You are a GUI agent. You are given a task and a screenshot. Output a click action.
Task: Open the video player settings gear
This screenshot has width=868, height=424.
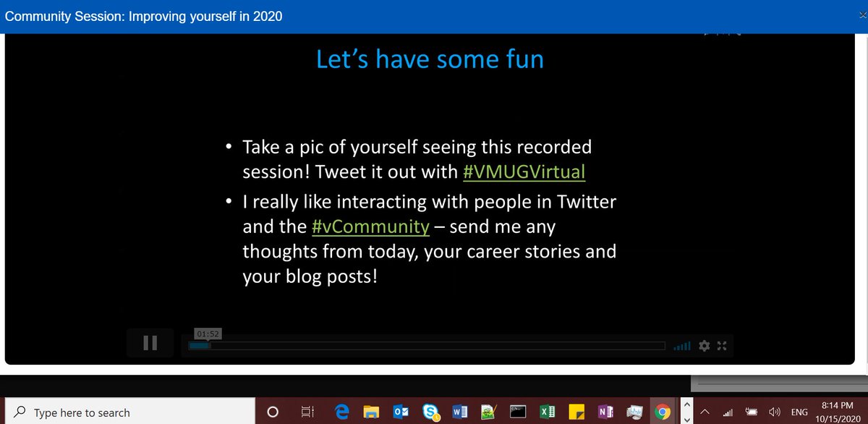705,346
